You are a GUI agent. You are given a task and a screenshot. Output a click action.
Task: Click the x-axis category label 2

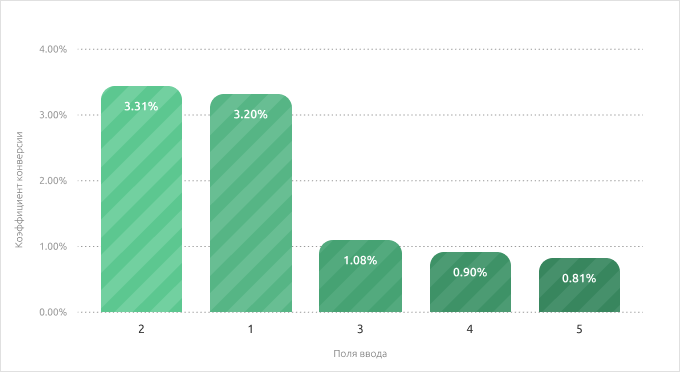tap(141, 330)
